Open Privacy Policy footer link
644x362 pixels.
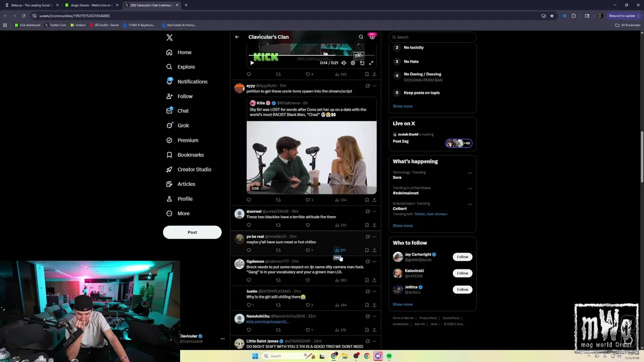[x=428, y=318]
